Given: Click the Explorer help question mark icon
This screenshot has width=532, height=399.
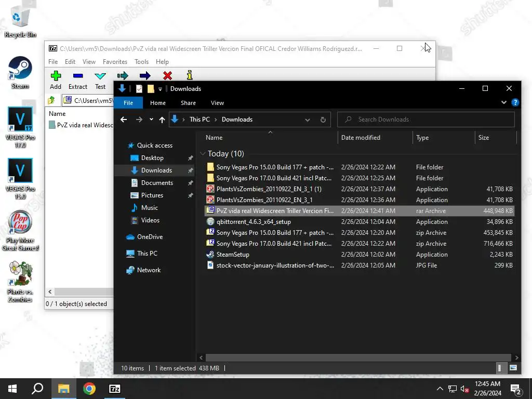Looking at the screenshot, I should tap(515, 102).
